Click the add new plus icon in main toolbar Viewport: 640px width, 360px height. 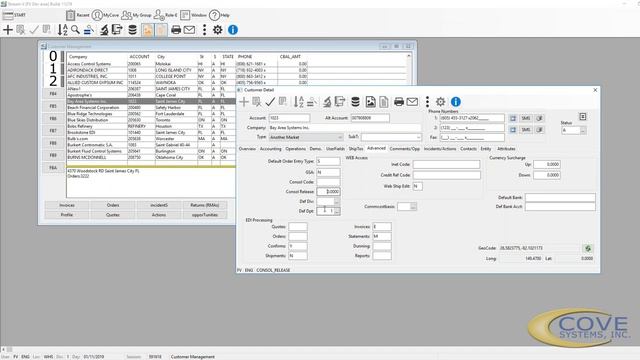(x=8, y=30)
